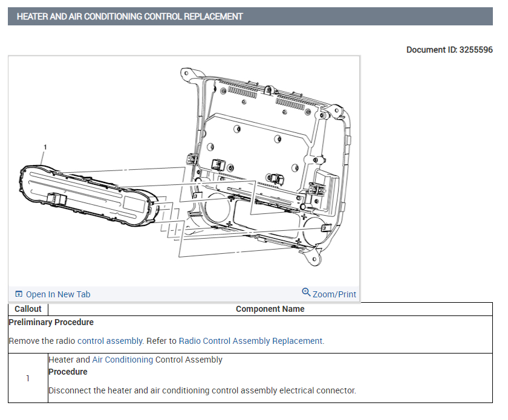This screenshot has width=508, height=420.
Task: Click the bold 'Procedure' label in row 1
Action: (x=68, y=372)
